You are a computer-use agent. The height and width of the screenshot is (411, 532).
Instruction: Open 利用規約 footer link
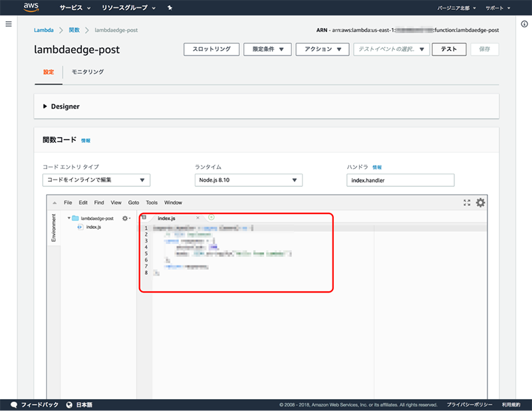[511, 404]
